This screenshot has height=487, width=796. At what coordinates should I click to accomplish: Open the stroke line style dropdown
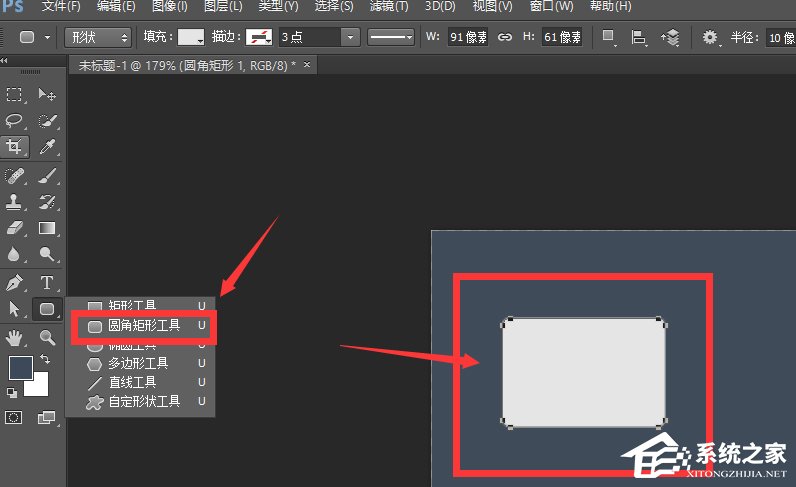(x=392, y=37)
